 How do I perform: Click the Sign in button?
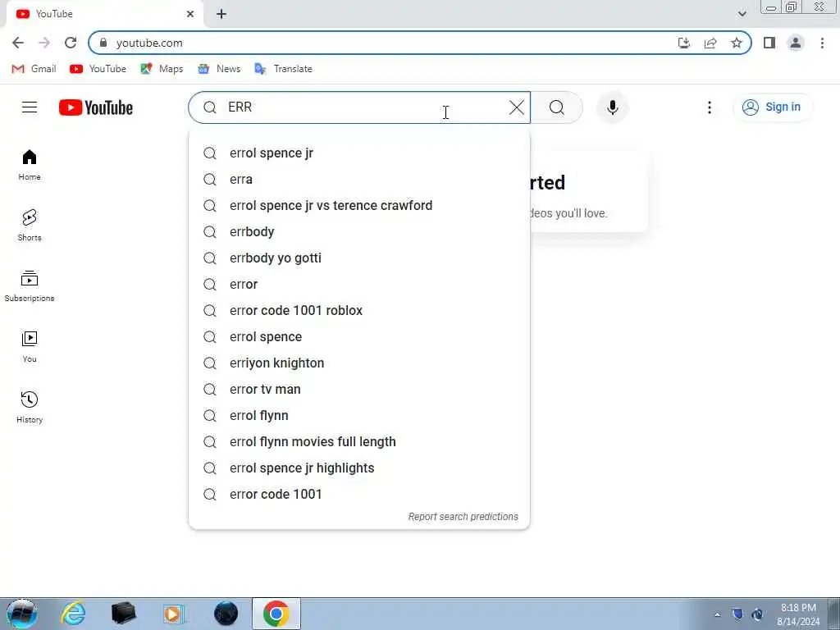click(x=772, y=107)
